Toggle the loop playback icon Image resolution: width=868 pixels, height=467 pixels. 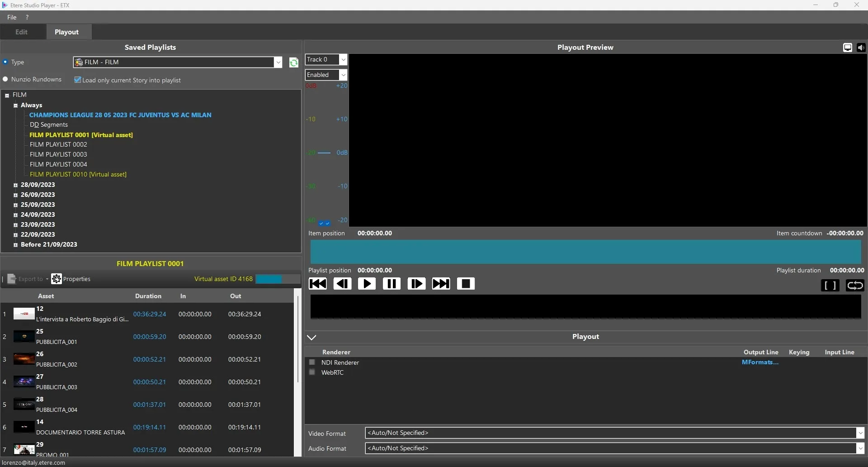pos(854,286)
